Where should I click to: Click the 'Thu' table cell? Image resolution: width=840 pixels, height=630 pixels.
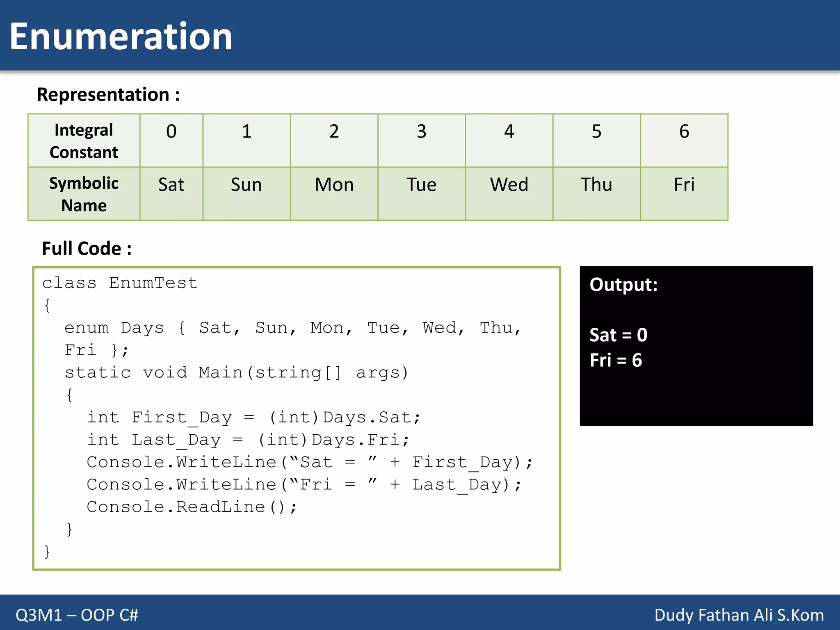point(597,194)
